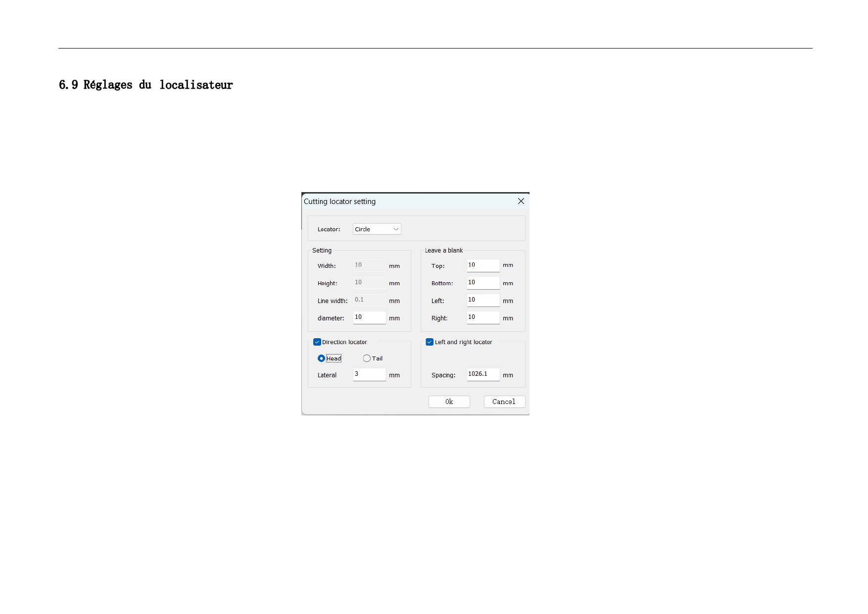The height and width of the screenshot is (614, 868).
Task: Select the Tail radio button
Action: click(367, 358)
